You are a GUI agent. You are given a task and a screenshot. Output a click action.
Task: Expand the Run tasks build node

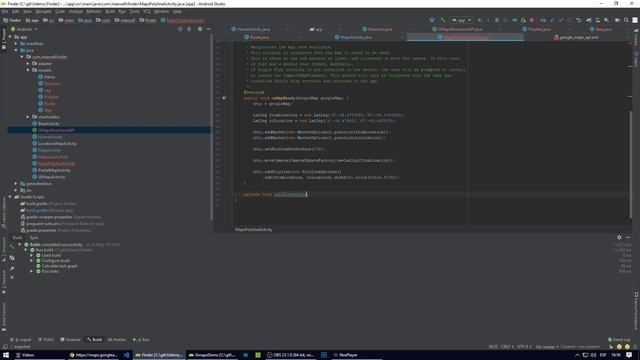point(32,271)
